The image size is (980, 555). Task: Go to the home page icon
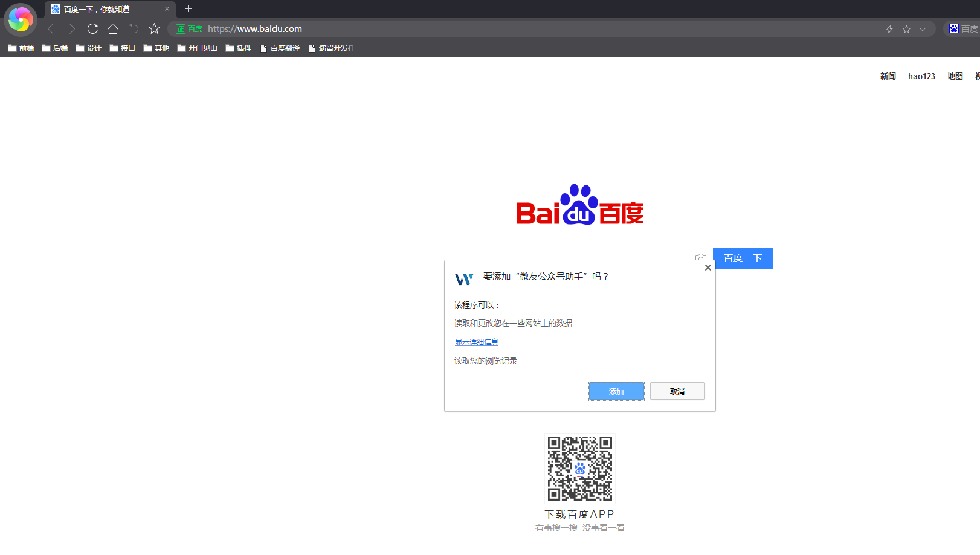pyautogui.click(x=113, y=29)
